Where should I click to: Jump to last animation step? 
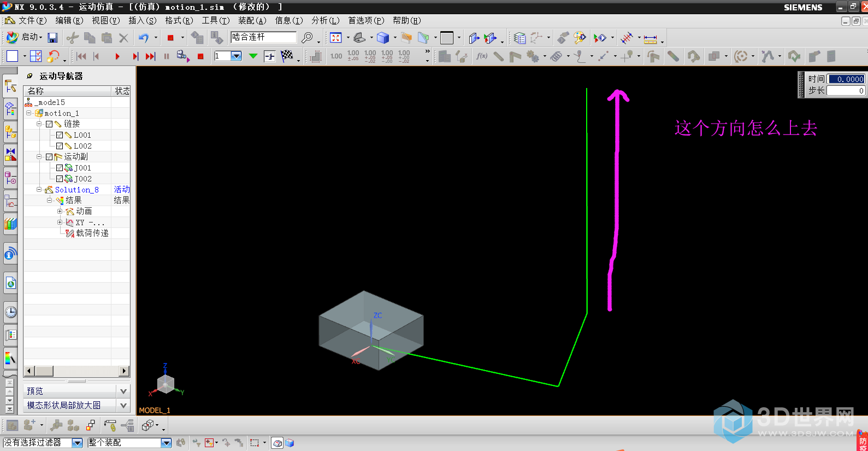point(150,56)
